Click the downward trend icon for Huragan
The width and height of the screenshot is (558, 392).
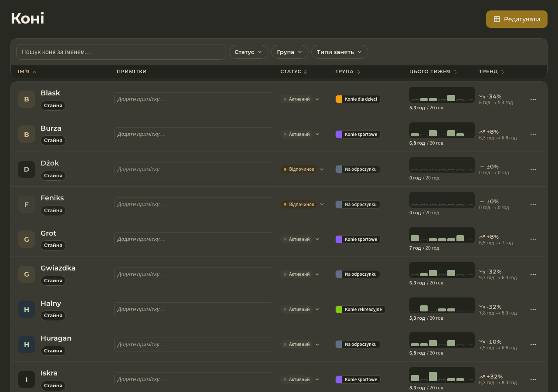(482, 342)
